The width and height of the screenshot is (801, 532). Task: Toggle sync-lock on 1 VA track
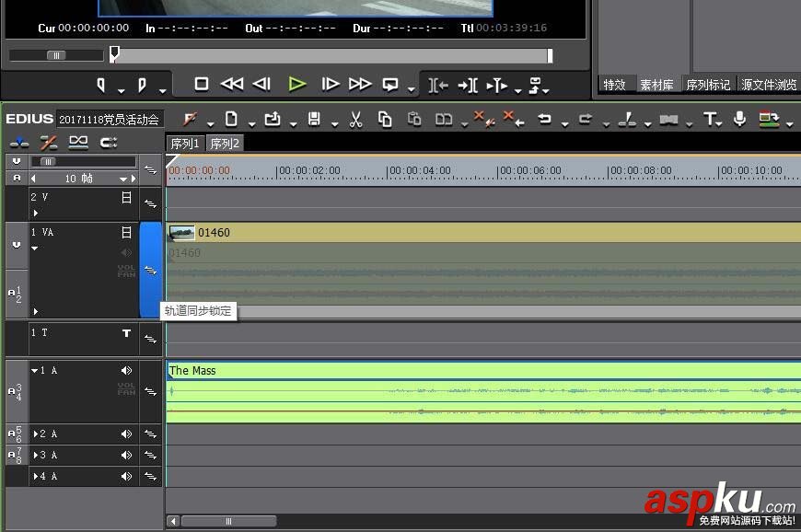tap(150, 270)
